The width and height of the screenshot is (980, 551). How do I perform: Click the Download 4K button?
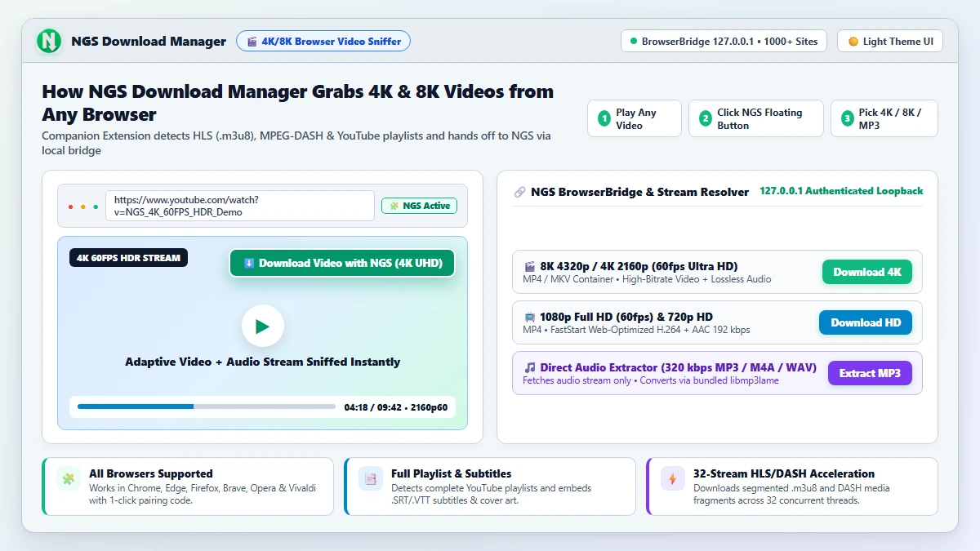(x=867, y=272)
